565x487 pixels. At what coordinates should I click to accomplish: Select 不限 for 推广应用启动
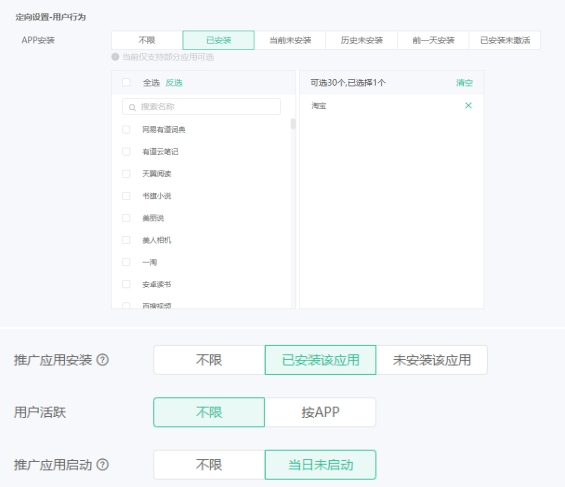click(209, 465)
